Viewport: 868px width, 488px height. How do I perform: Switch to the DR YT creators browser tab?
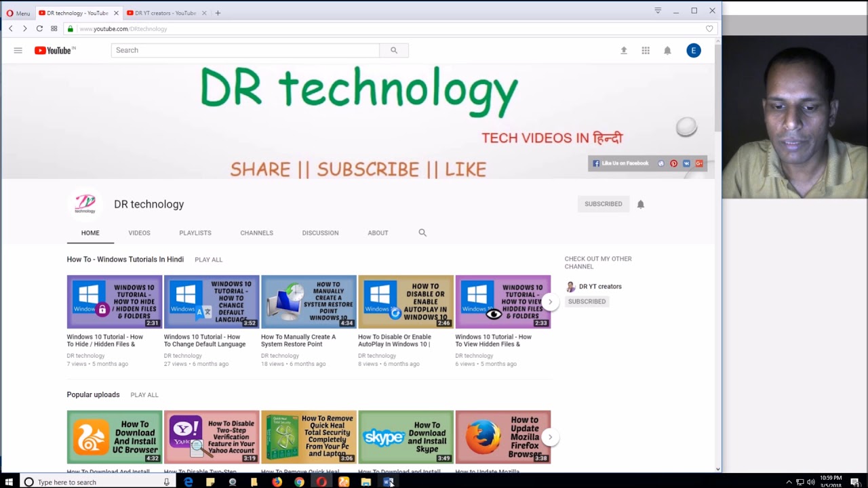[165, 13]
